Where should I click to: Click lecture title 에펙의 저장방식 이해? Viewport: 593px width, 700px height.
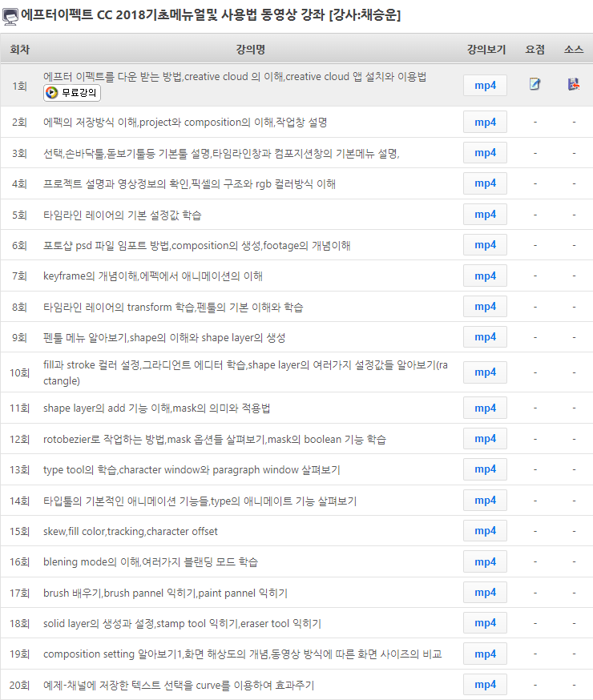(x=185, y=123)
